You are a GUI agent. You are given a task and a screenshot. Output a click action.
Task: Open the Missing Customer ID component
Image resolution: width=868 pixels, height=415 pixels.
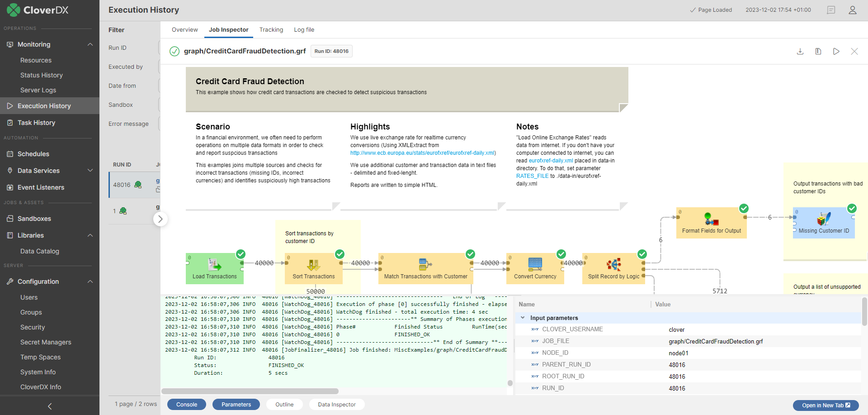(823, 223)
